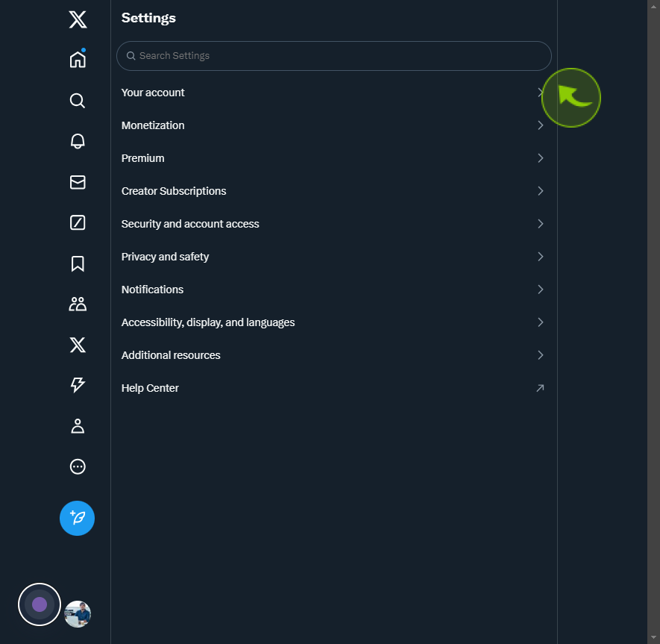
Task: Open the Premium X icon in sidebar
Action: point(78,345)
